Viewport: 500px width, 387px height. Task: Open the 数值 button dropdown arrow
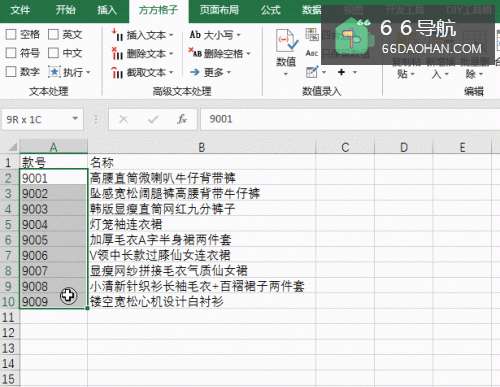click(286, 74)
